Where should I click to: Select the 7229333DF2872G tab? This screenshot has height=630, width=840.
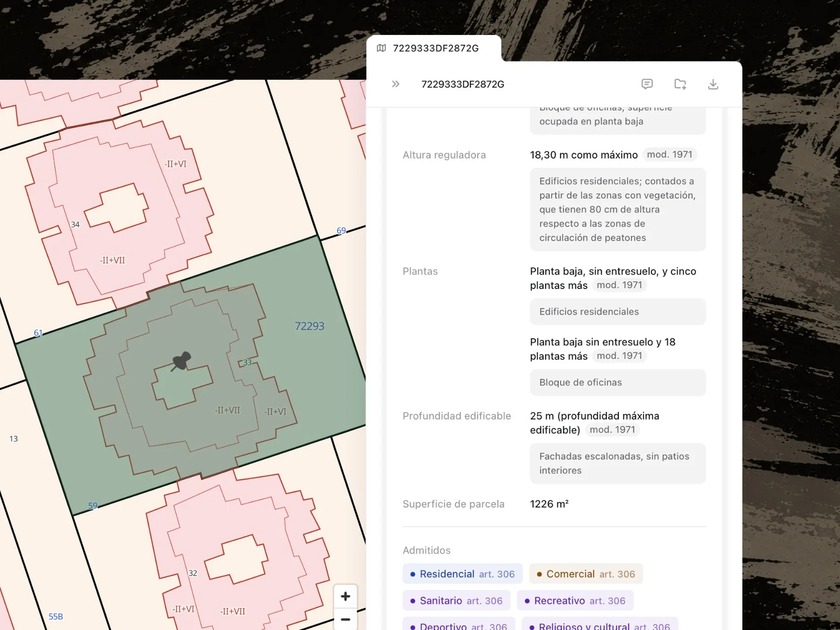[x=433, y=48]
